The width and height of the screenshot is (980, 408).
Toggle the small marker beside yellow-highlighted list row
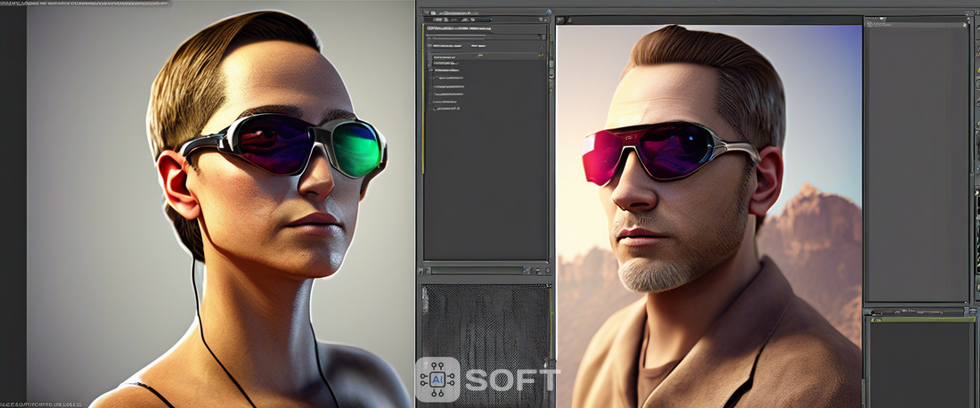pos(541,55)
